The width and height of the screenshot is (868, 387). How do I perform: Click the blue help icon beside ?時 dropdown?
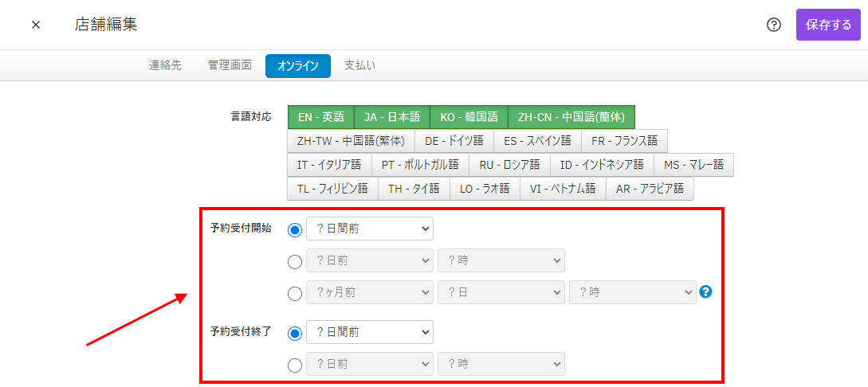tap(705, 292)
